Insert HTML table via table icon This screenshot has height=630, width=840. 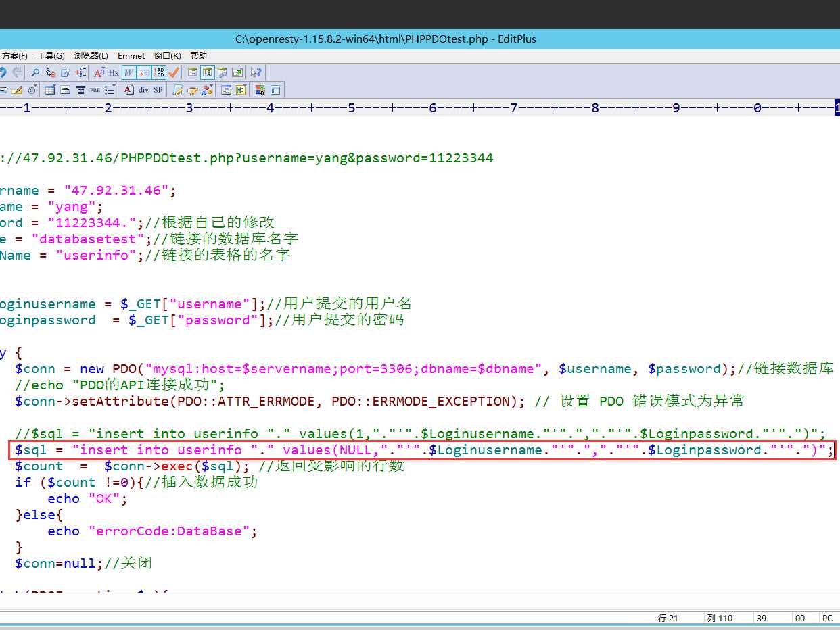(50, 90)
